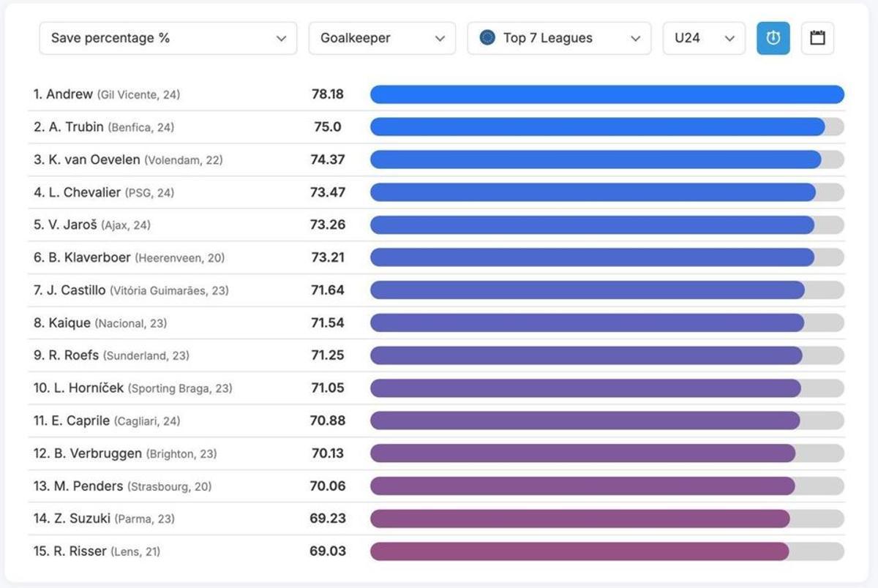
Task: Click the 73.47 save percentage value
Action: click(x=328, y=192)
